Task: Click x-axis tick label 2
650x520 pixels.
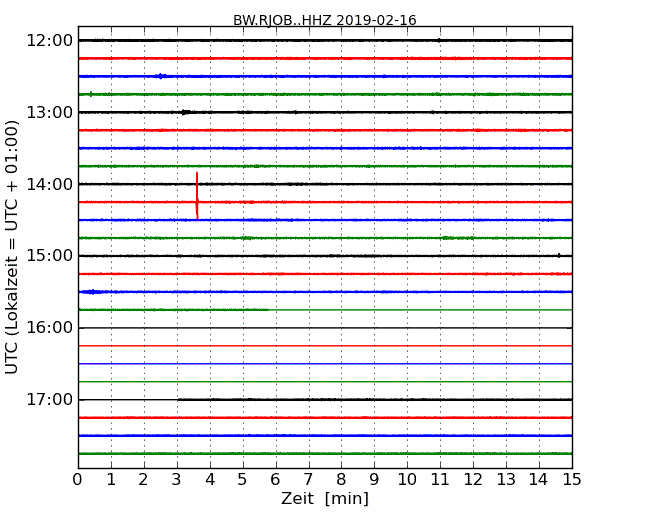Action: click(x=144, y=480)
